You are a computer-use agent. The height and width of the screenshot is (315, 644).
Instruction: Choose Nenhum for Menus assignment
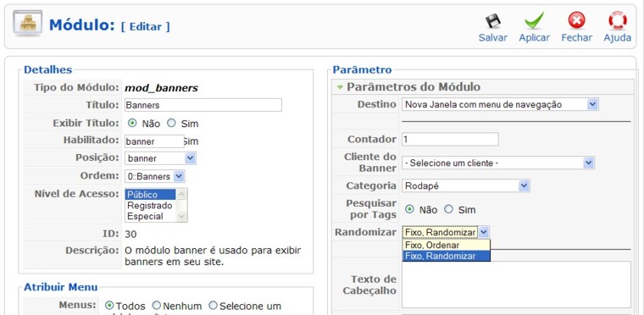pyautogui.click(x=157, y=306)
